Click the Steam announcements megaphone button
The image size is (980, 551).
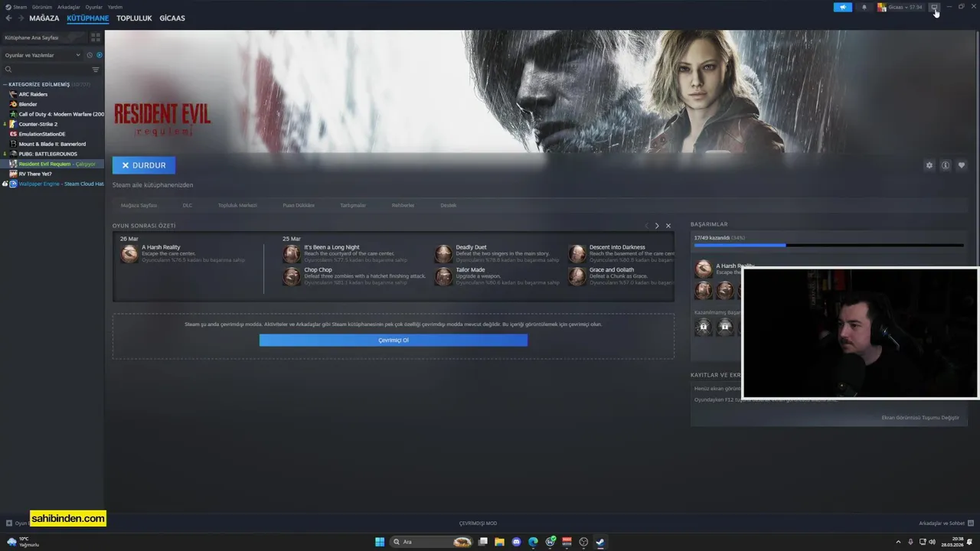tap(842, 7)
